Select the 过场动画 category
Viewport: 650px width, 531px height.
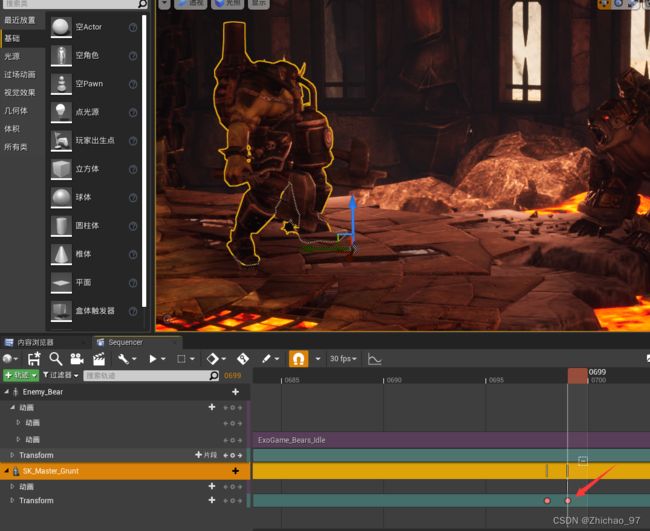[22, 75]
